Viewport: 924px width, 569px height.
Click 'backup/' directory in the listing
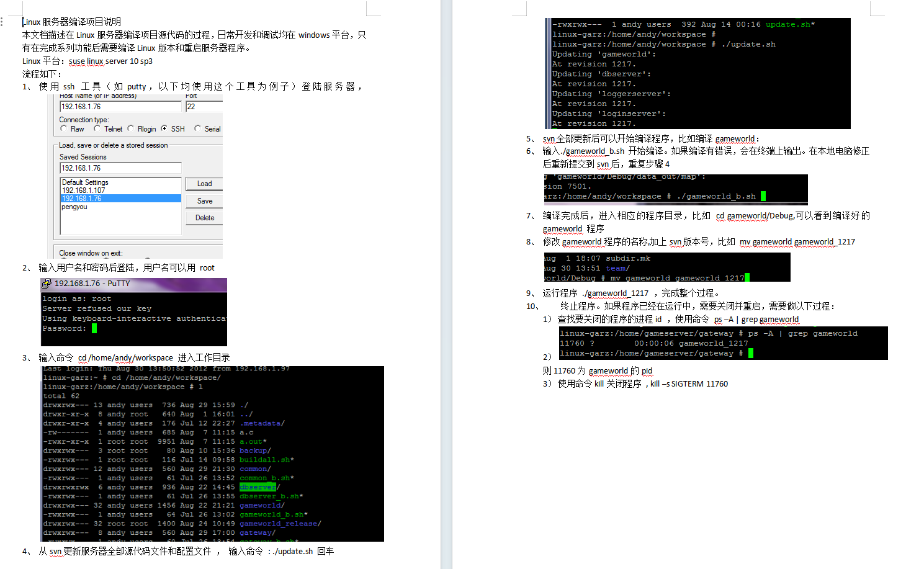(x=255, y=450)
